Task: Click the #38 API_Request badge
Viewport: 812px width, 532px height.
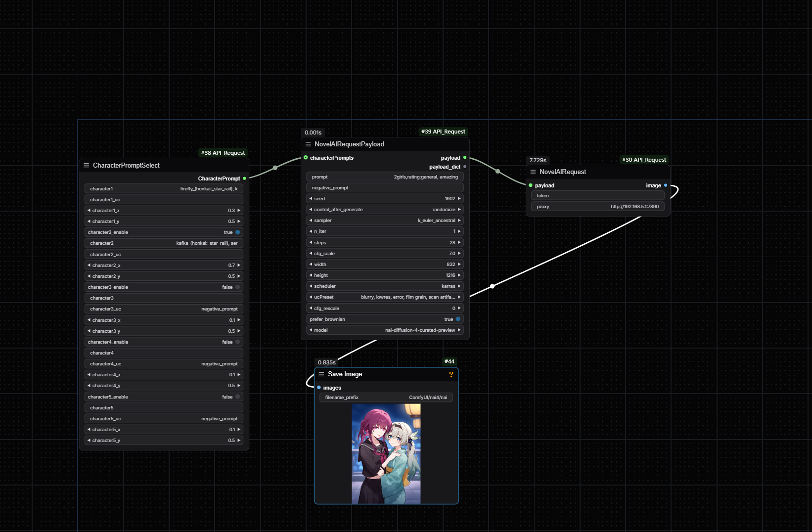Action: [x=223, y=153]
